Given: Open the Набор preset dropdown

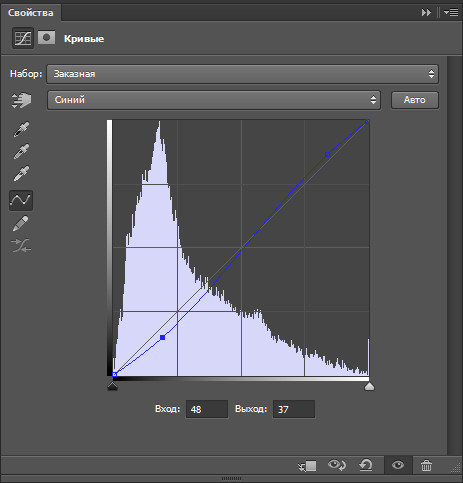Looking at the screenshot, I should (x=242, y=74).
